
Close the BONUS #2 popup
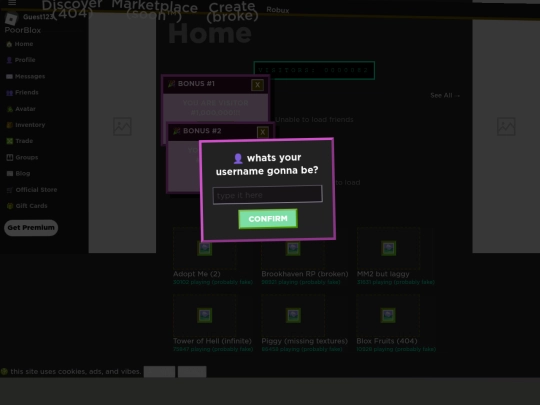pyautogui.click(x=263, y=132)
